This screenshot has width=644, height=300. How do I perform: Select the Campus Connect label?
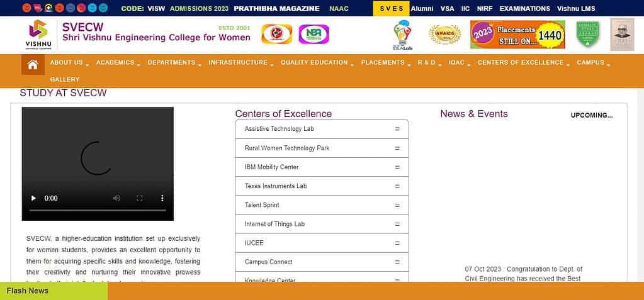pos(269,262)
